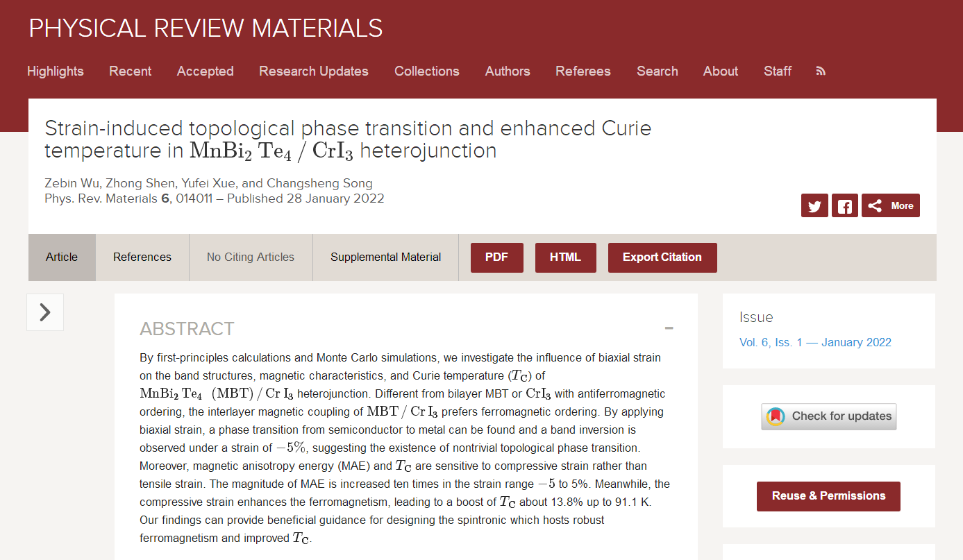Open the HTML version

[x=565, y=257]
